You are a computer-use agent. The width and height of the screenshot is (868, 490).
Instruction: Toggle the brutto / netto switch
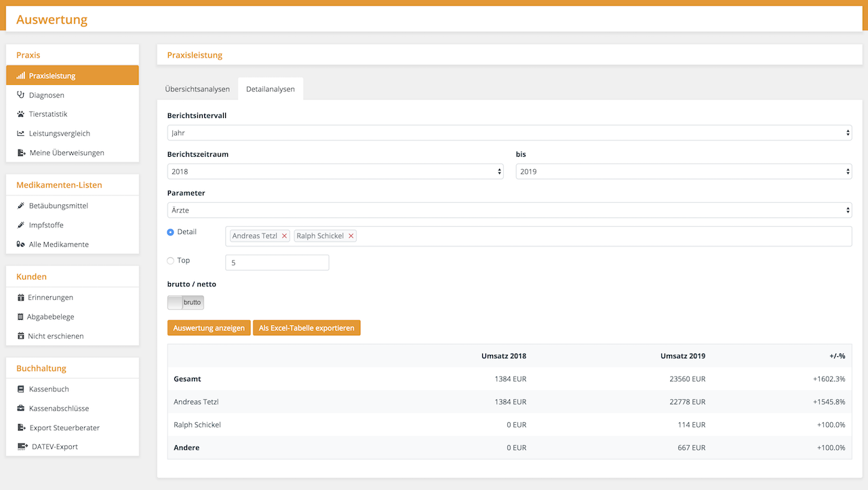tap(186, 302)
